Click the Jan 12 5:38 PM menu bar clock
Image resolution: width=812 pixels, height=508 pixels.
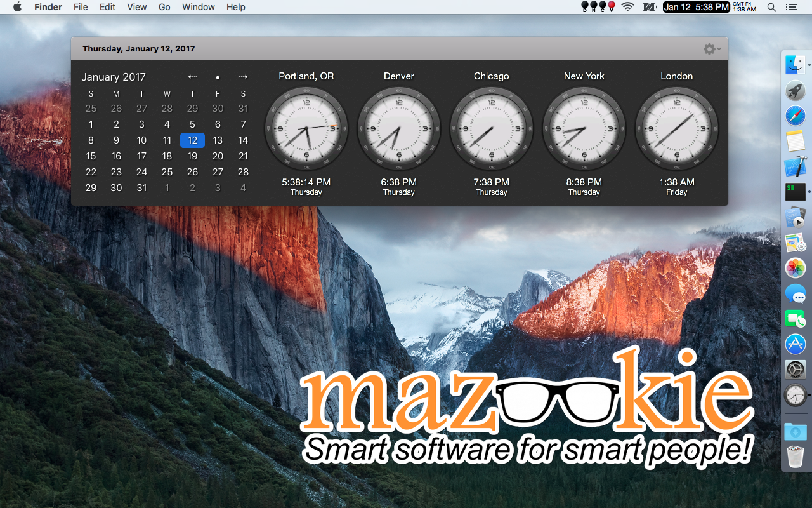click(696, 7)
